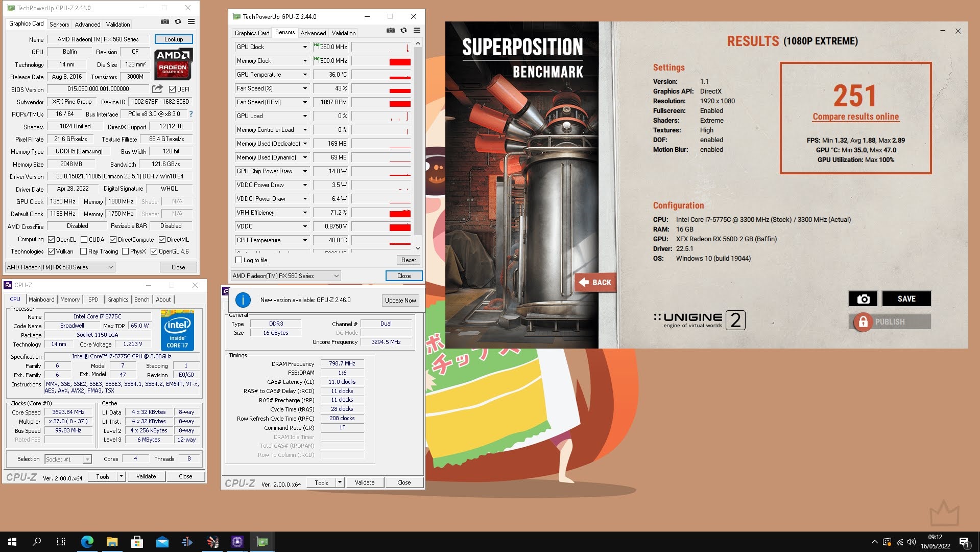Image resolution: width=980 pixels, height=552 pixels.
Task: Toggle the UEFI checkbox
Action: click(x=172, y=89)
